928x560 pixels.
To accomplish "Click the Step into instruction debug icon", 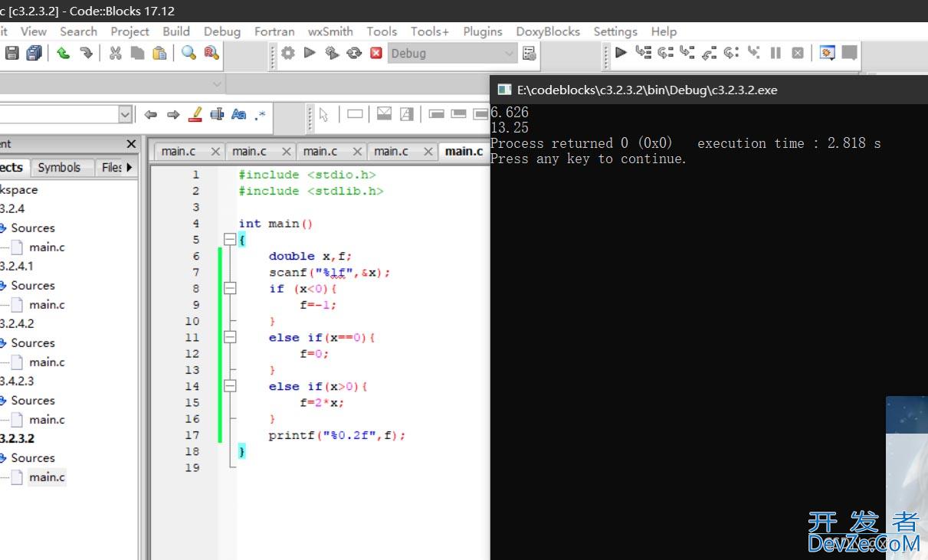I will coord(754,52).
